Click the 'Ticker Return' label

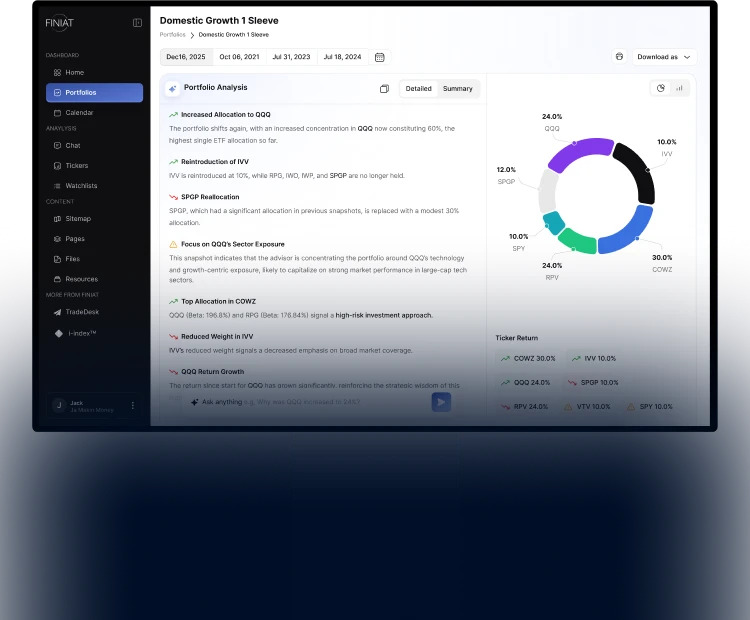pyautogui.click(x=517, y=338)
